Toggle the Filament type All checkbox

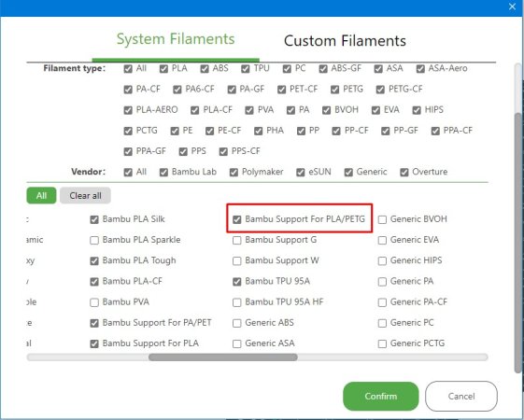tap(128, 69)
